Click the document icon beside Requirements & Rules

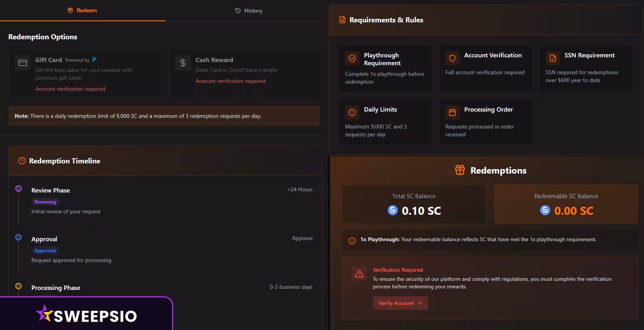(x=342, y=20)
